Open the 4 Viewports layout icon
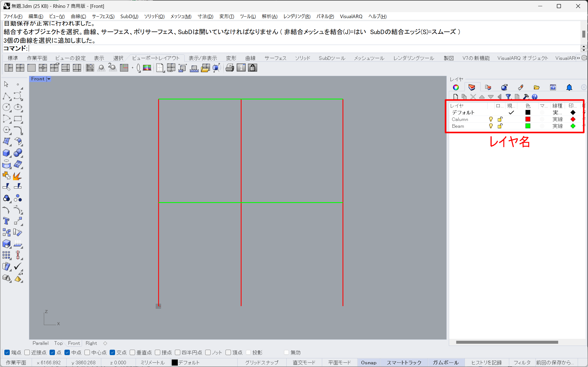Screen dimensions: 588x367 pos(20,68)
